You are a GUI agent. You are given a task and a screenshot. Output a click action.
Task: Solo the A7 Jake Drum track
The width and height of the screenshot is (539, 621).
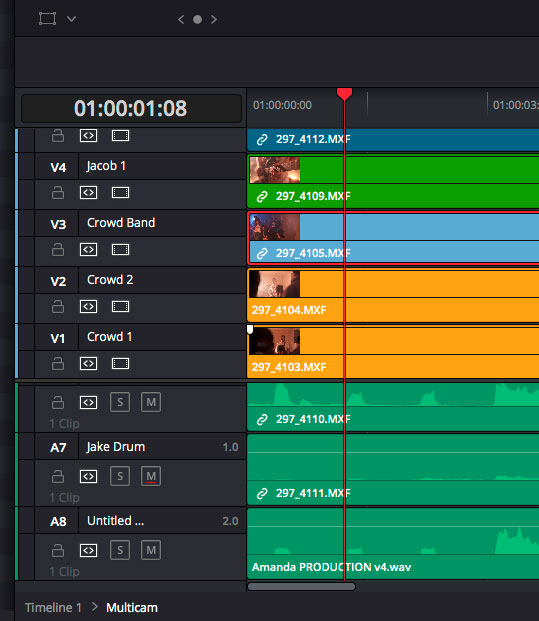[x=120, y=476]
